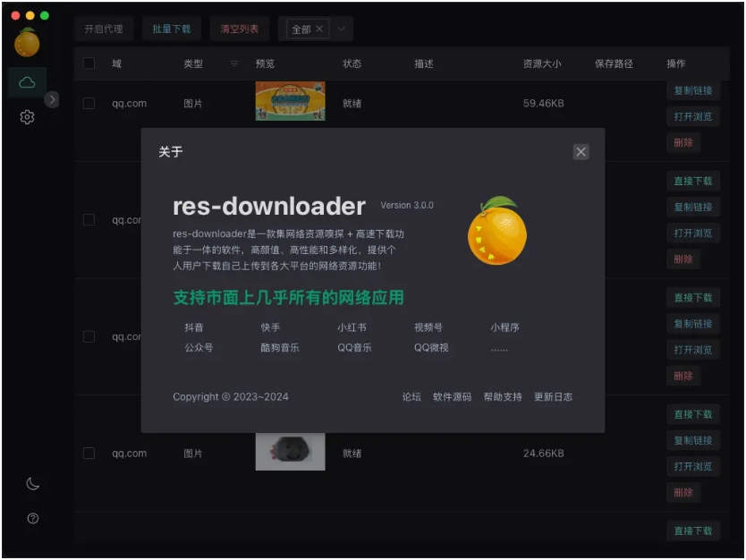Close the About dialog with the × icon
746x560 pixels.
click(x=581, y=151)
